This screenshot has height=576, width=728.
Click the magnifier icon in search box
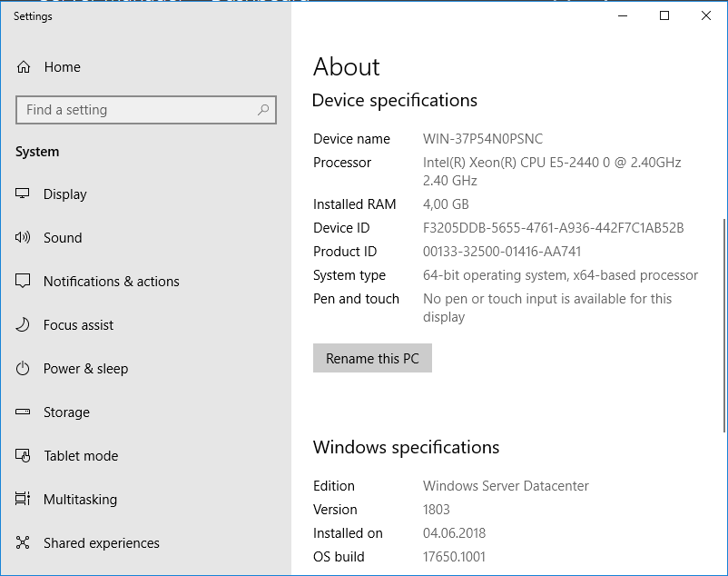pyautogui.click(x=263, y=110)
